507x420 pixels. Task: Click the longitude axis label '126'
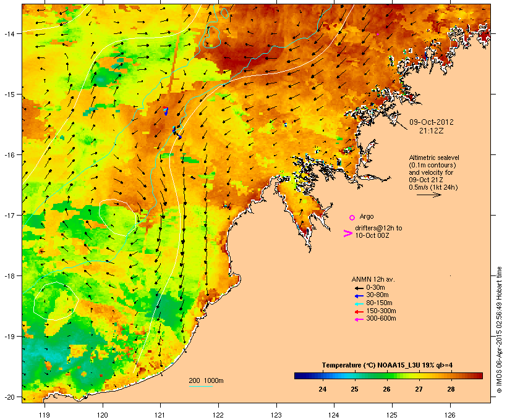(x=450, y=415)
